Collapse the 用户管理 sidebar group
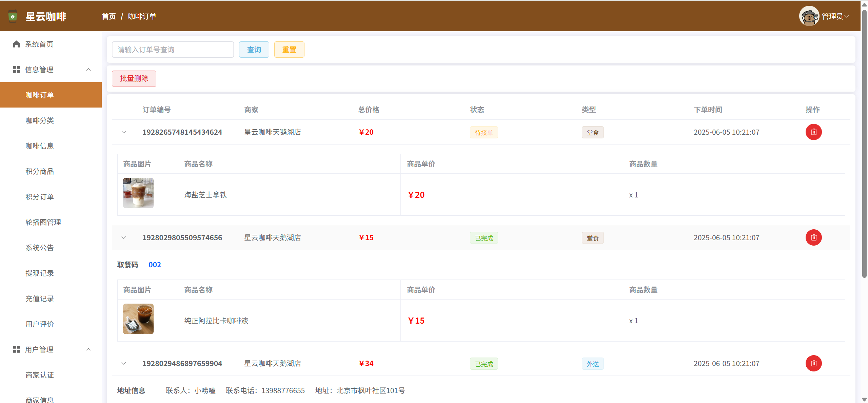Image resolution: width=868 pixels, height=403 pixels. (x=88, y=349)
